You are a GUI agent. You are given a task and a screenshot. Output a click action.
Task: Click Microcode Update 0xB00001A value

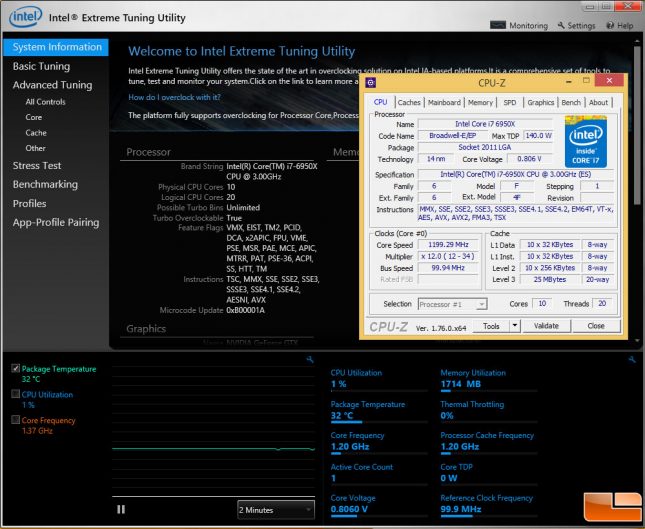(246, 310)
